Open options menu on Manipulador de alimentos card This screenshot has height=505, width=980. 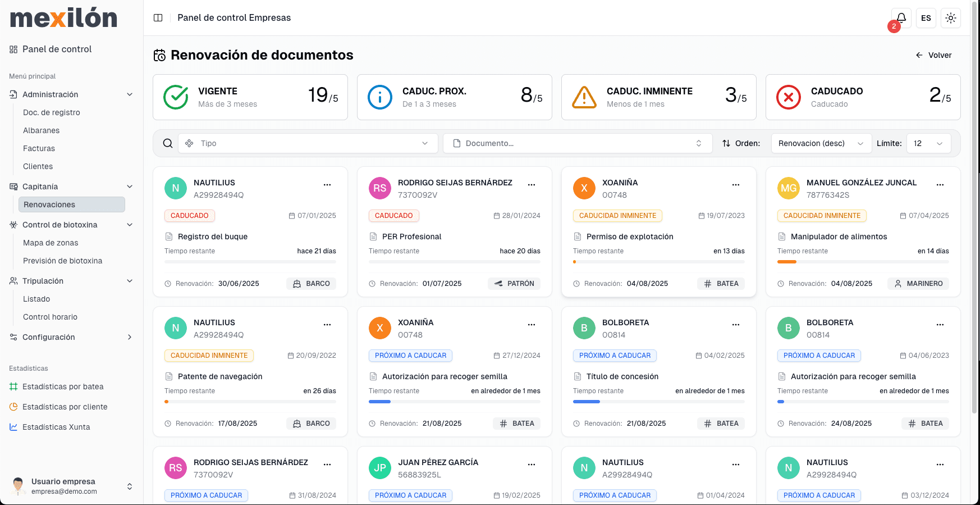click(940, 184)
